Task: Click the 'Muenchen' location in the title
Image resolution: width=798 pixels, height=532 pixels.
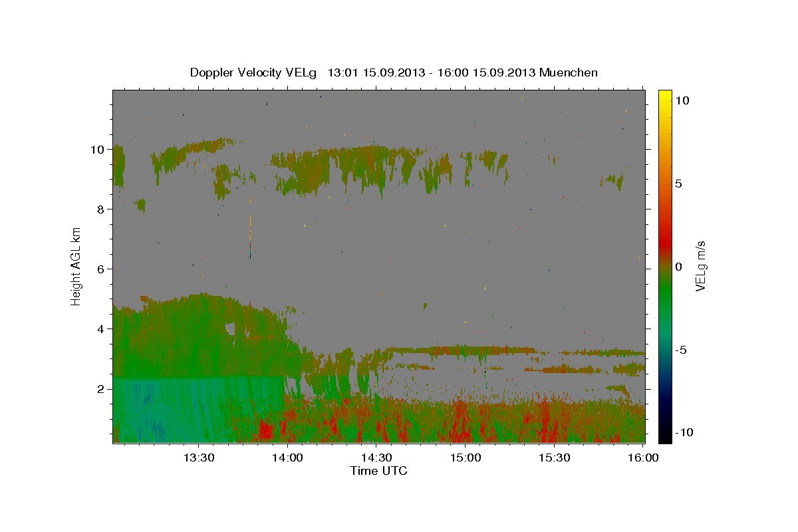Action: coord(569,72)
